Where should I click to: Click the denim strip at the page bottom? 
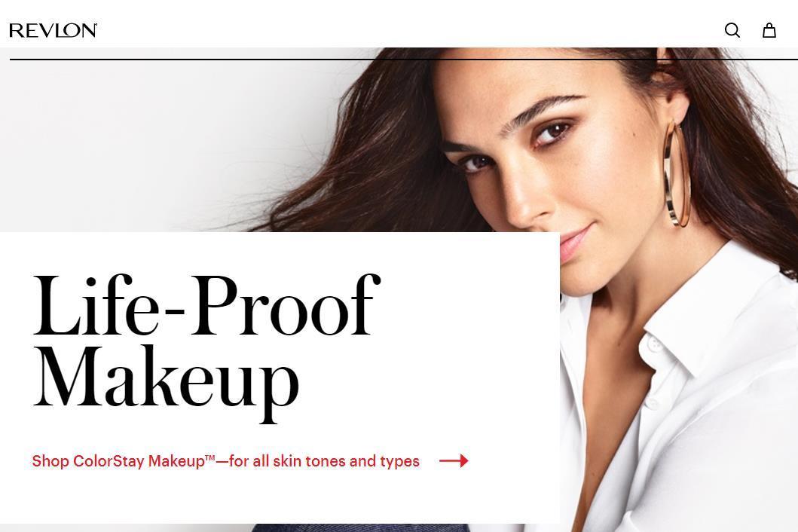(x=360, y=528)
